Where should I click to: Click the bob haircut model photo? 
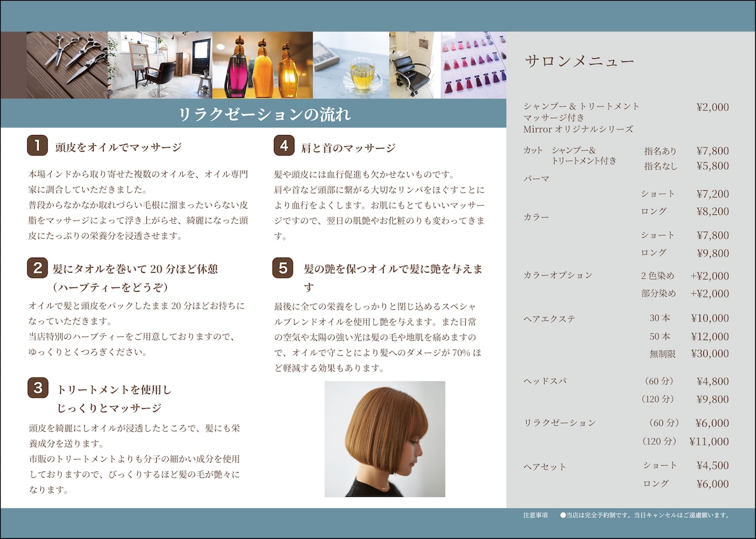coord(385,439)
